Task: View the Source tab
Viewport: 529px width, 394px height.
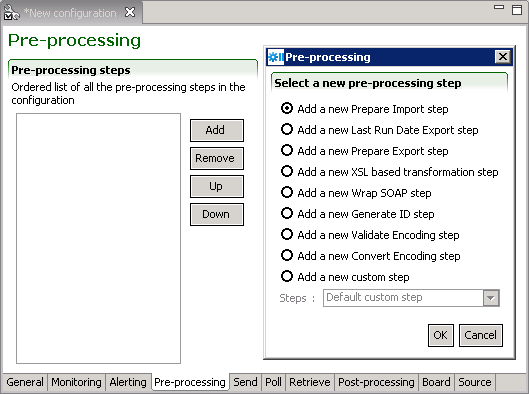Action: coord(475,382)
